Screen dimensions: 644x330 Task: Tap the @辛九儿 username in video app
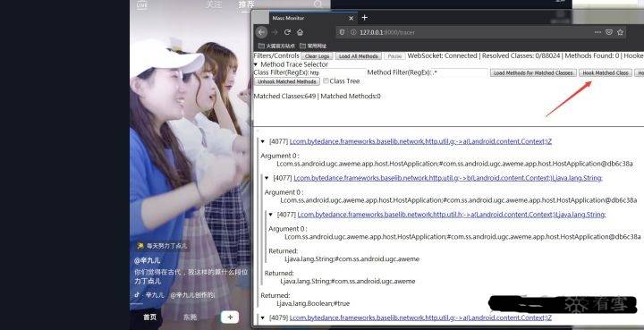(147, 260)
